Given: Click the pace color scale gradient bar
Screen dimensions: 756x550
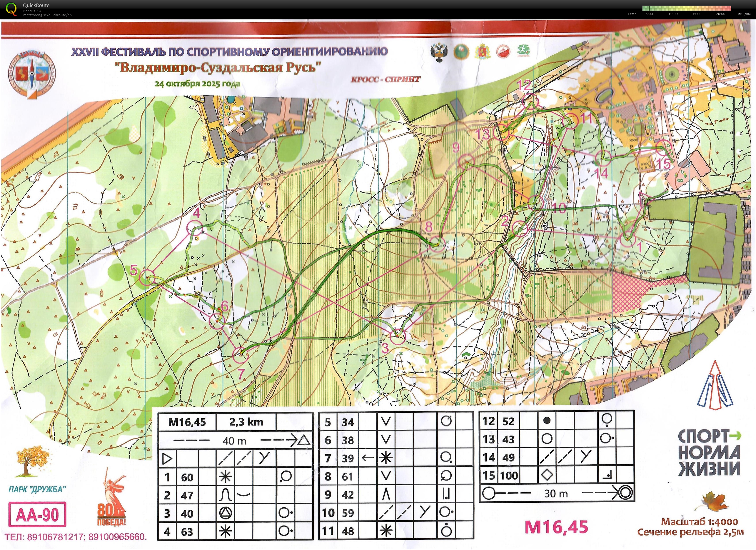Looking at the screenshot, I should click(x=687, y=8).
